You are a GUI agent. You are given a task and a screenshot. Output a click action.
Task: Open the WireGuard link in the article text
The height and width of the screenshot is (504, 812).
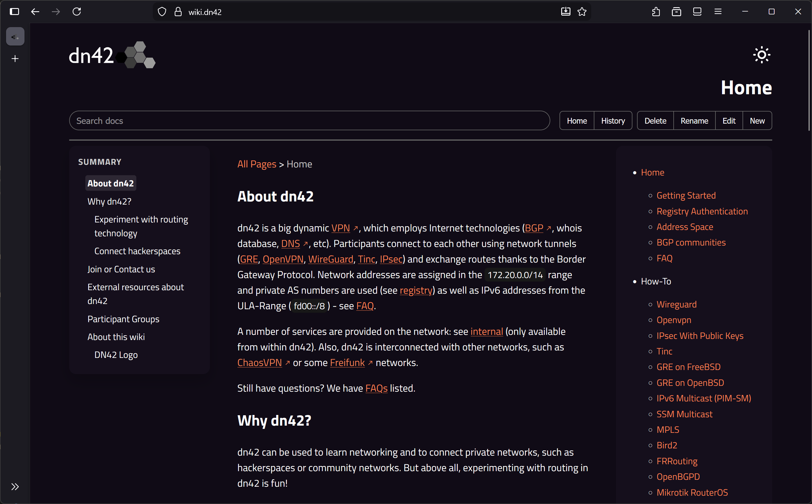tap(330, 259)
